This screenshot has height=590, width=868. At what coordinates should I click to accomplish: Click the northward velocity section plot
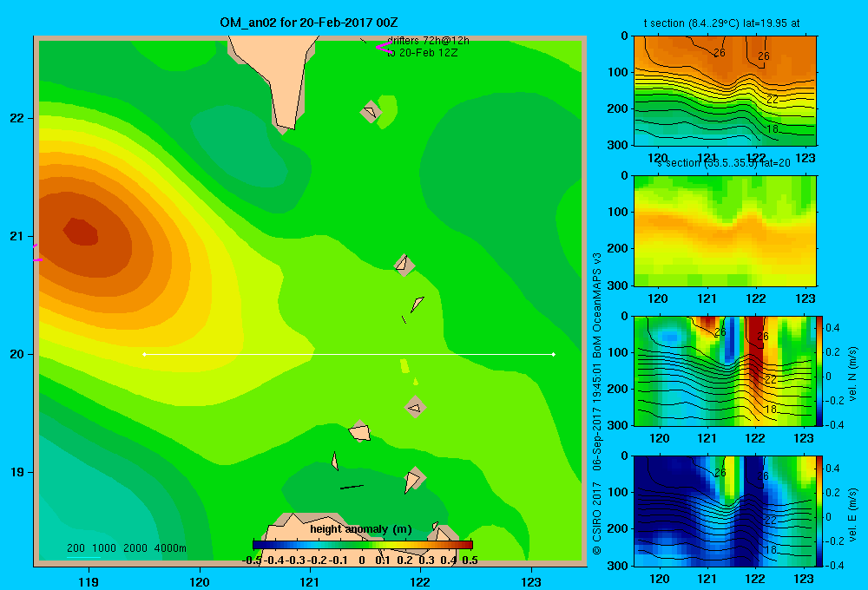(725, 370)
